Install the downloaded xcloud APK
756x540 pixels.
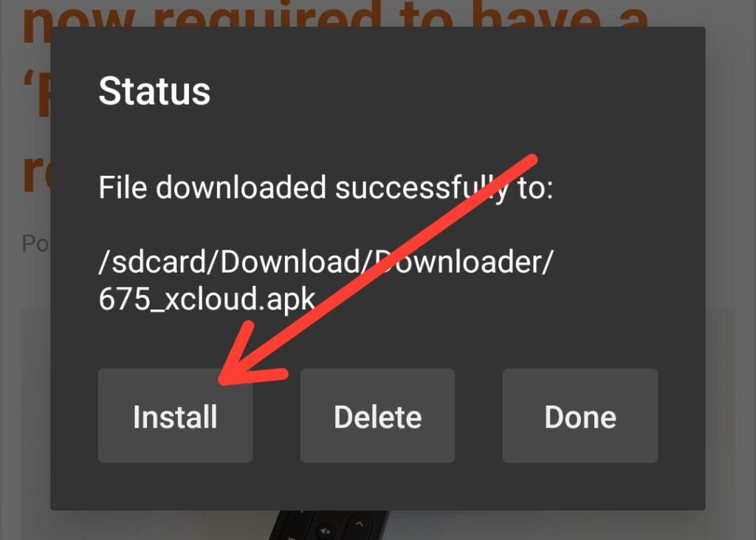(x=175, y=416)
